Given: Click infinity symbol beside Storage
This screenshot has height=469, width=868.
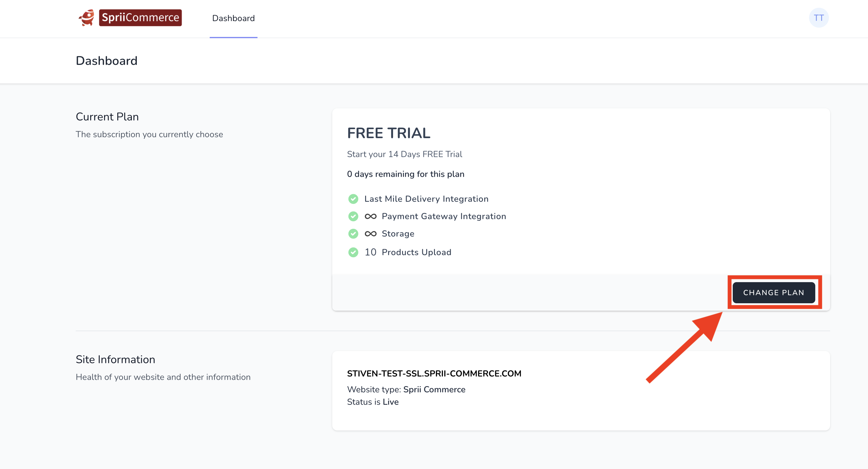Looking at the screenshot, I should point(370,234).
